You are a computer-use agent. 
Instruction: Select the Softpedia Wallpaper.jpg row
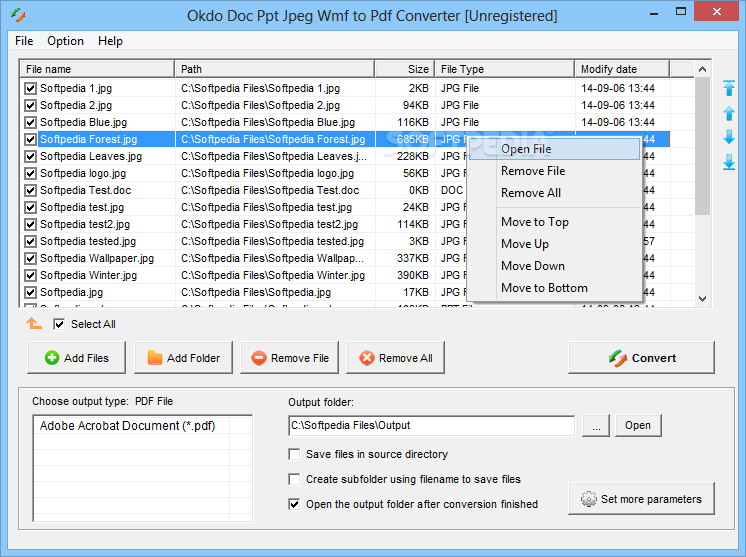point(345,258)
